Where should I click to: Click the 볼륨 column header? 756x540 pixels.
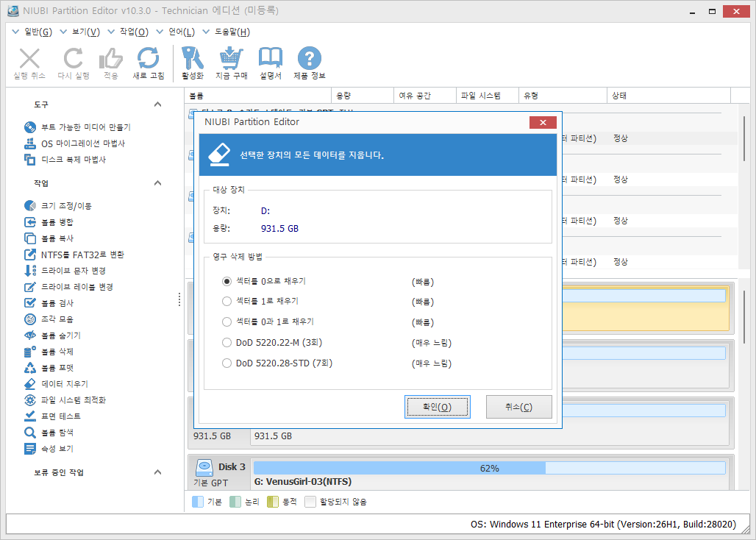tap(258, 96)
